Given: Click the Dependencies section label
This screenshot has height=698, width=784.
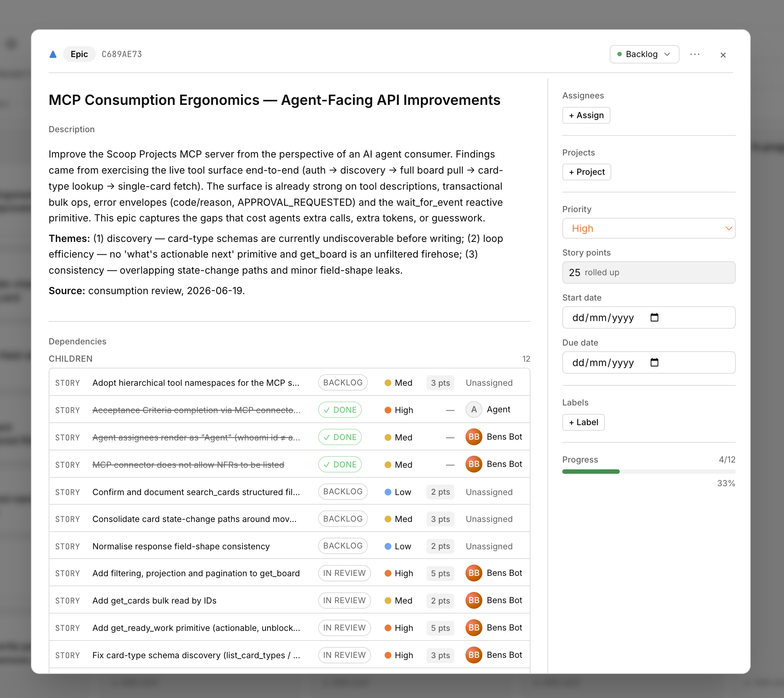Looking at the screenshot, I should coord(78,342).
